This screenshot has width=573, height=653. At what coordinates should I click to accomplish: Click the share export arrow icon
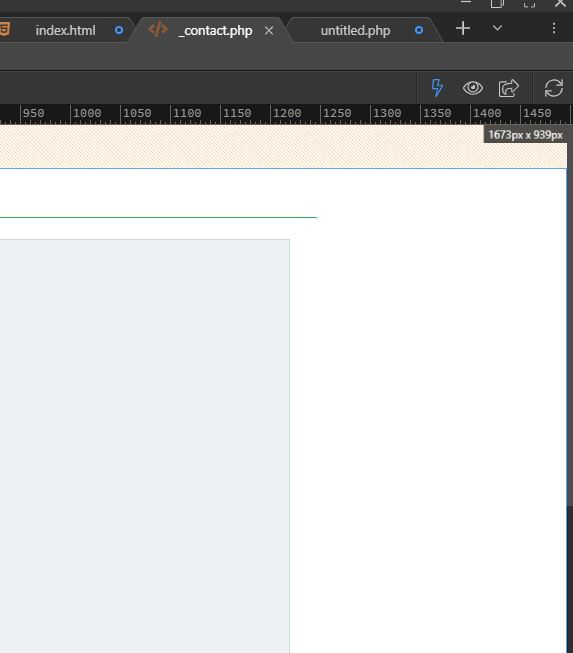click(508, 88)
